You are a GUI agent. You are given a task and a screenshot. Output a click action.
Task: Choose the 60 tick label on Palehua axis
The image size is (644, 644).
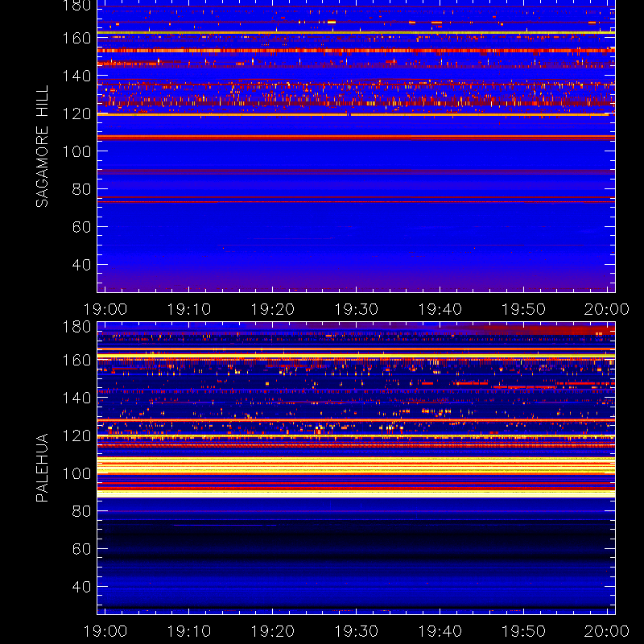pyautogui.click(x=82, y=549)
